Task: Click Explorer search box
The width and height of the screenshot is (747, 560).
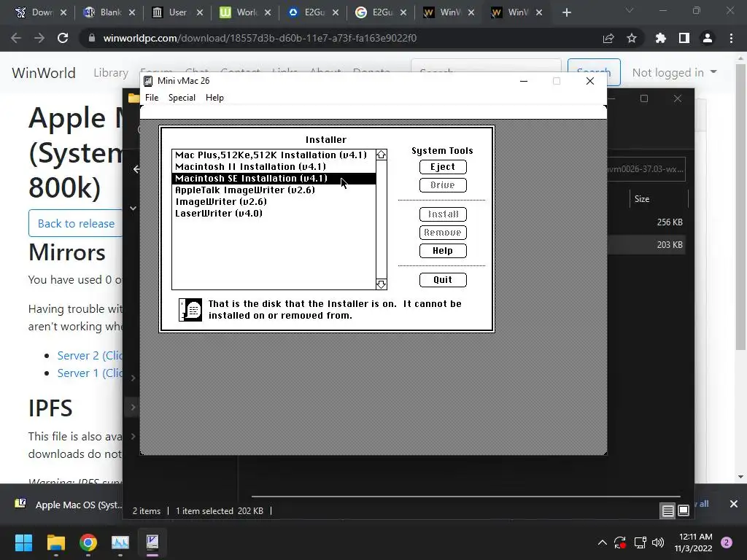Action: tap(647, 169)
